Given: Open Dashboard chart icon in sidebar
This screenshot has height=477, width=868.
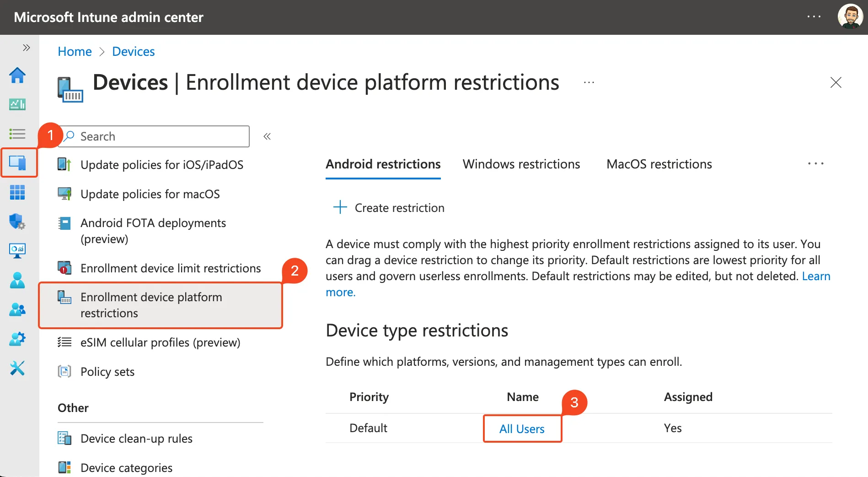Looking at the screenshot, I should pyautogui.click(x=17, y=104).
